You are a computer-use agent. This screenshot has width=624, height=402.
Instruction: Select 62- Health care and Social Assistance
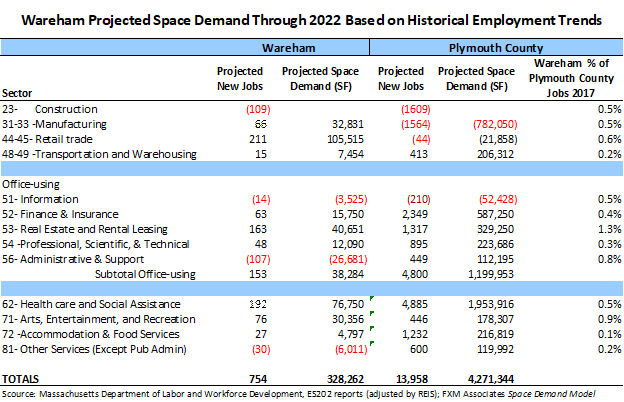(91, 304)
